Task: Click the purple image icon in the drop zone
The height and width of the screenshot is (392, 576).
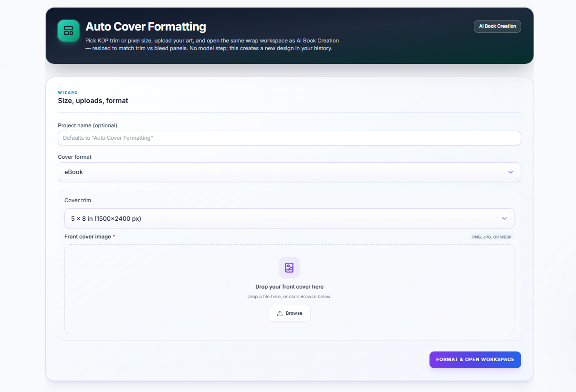Action: click(289, 268)
